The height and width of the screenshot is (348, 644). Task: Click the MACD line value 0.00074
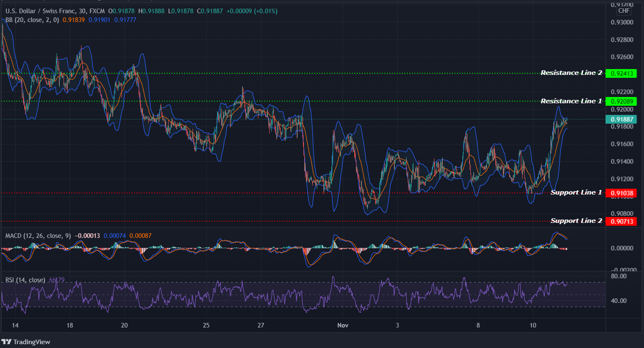click(115, 236)
